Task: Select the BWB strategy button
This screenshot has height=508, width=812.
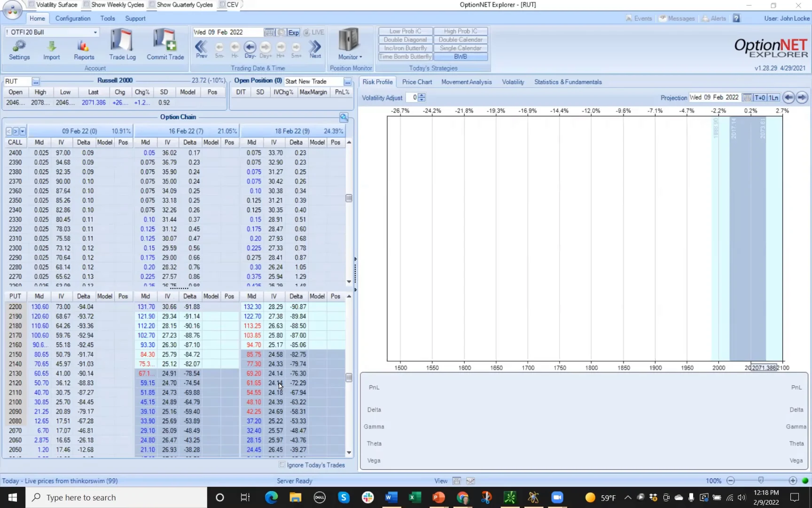Action: [x=461, y=56]
